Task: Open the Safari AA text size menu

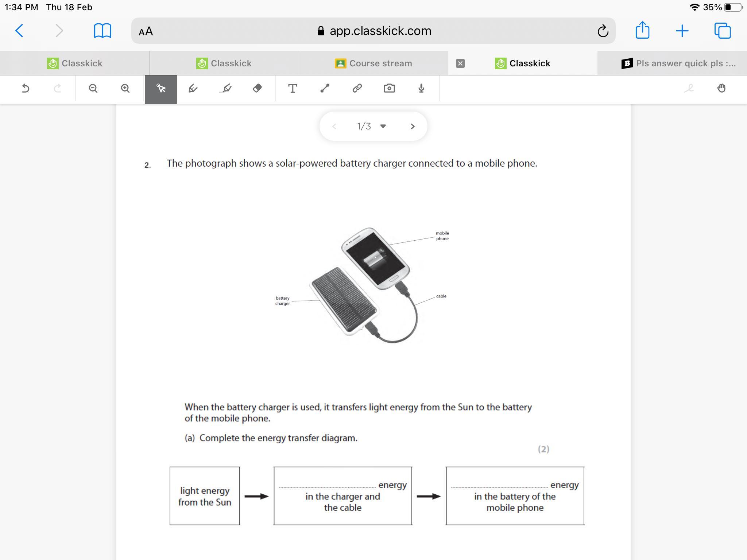Action: 146,31
